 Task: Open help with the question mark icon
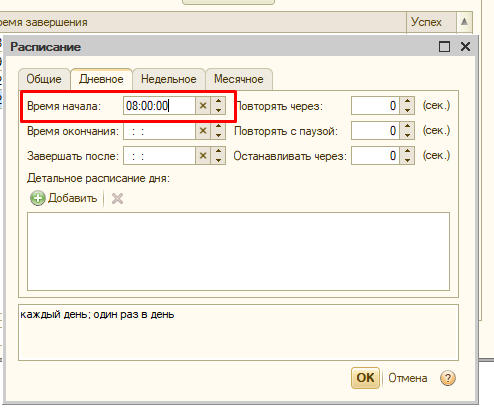pyautogui.click(x=448, y=378)
